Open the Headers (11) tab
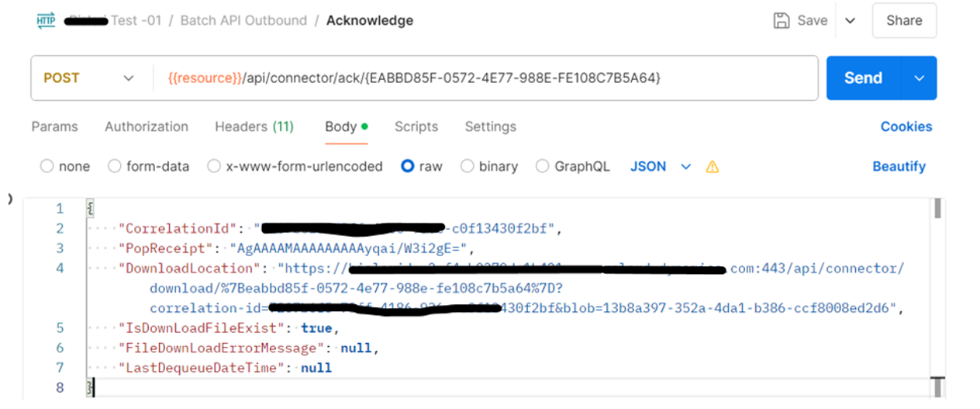 coord(254,127)
